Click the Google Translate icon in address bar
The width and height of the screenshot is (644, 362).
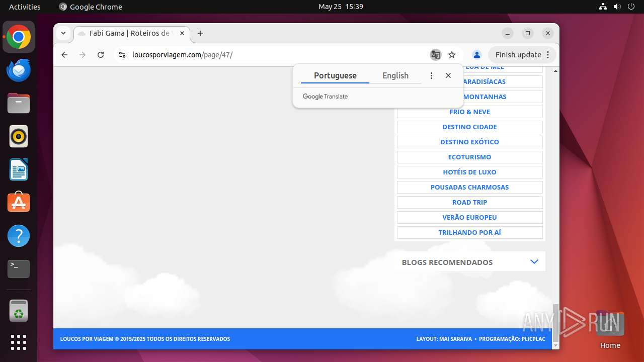(x=435, y=55)
